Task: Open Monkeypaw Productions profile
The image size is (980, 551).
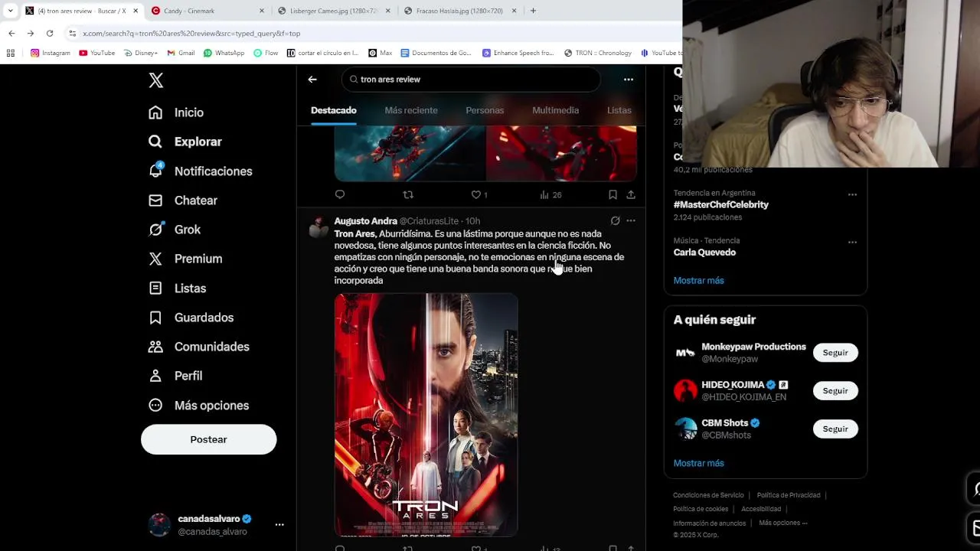Action: coord(753,347)
